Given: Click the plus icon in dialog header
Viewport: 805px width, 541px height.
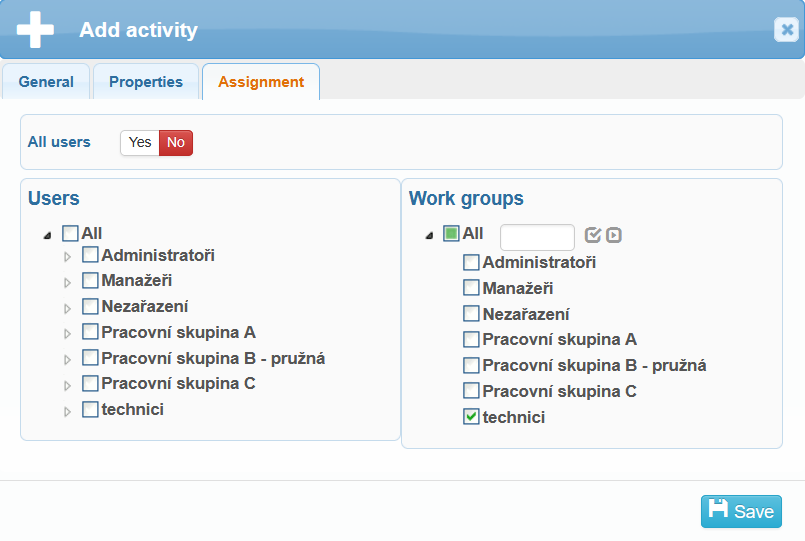Looking at the screenshot, I should tap(35, 29).
